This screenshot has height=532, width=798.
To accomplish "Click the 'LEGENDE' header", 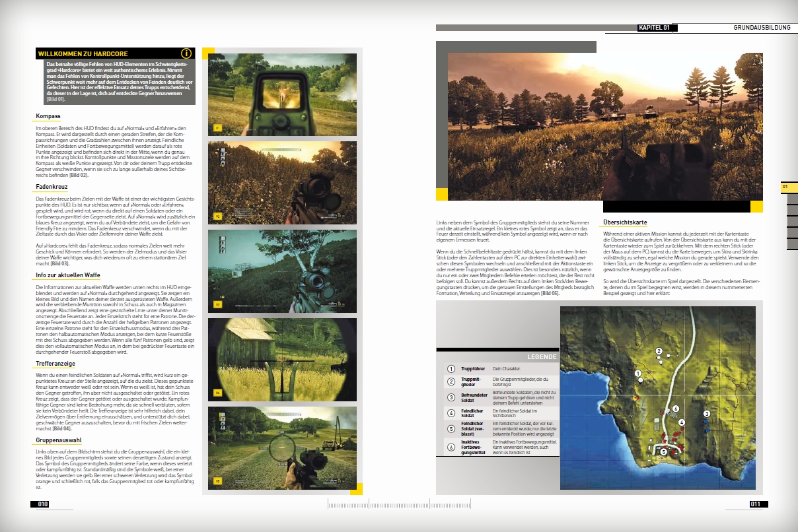I will [542, 356].
